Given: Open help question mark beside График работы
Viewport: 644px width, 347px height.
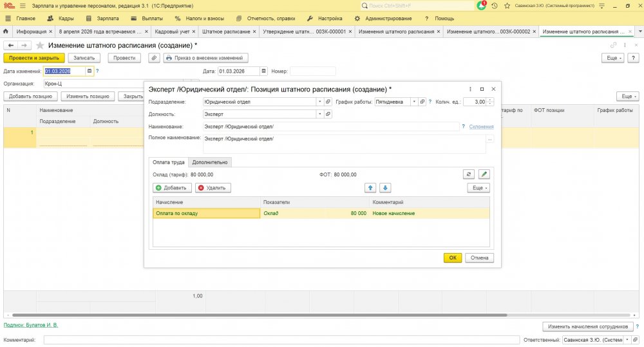Looking at the screenshot, I should pyautogui.click(x=430, y=102).
